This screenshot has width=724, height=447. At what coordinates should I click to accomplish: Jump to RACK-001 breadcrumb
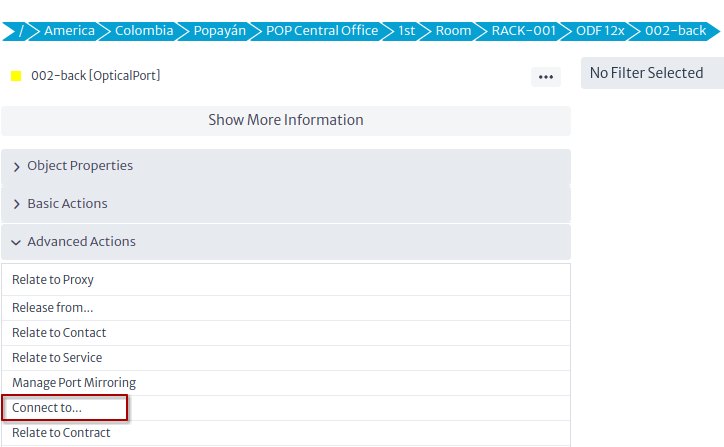point(524,31)
